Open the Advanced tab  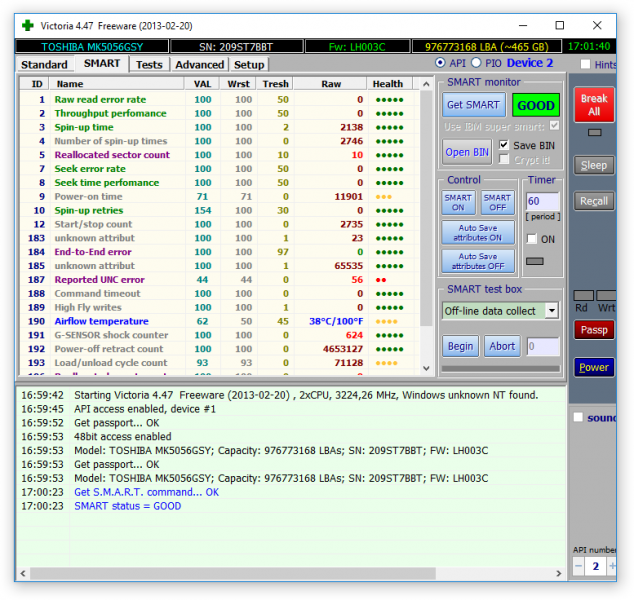(199, 64)
